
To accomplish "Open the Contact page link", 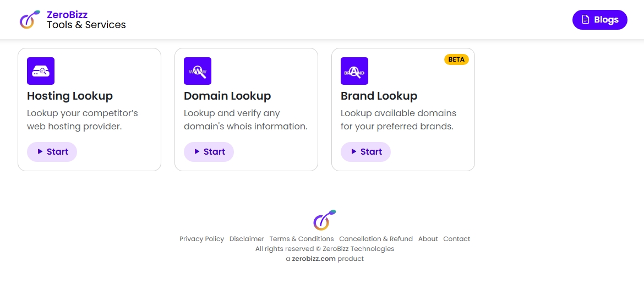I will point(457,239).
